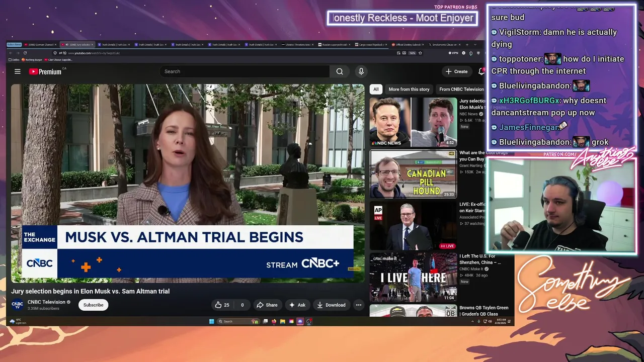The image size is (644, 362).
Task: Open the Musk and Altman NBC News thumbnail
Action: pos(414,122)
